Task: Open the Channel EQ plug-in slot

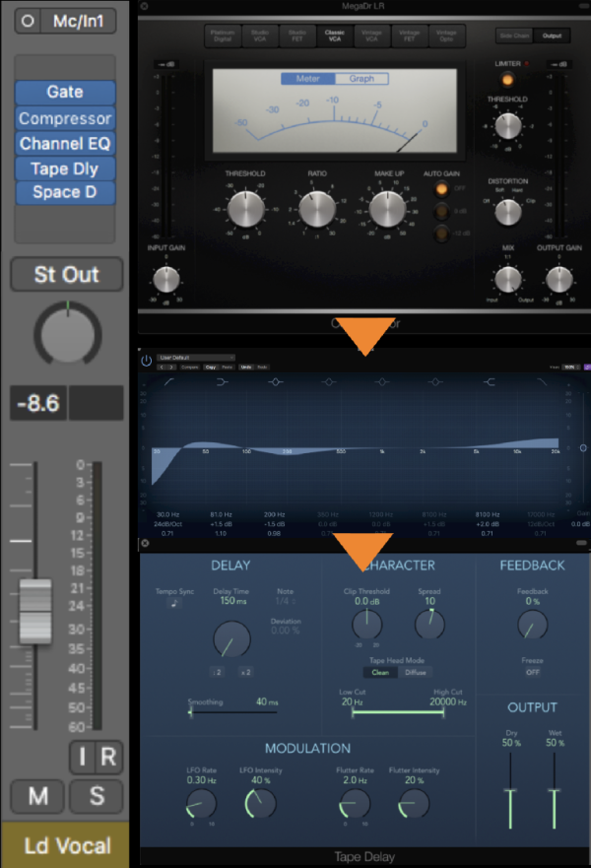Action: point(65,144)
